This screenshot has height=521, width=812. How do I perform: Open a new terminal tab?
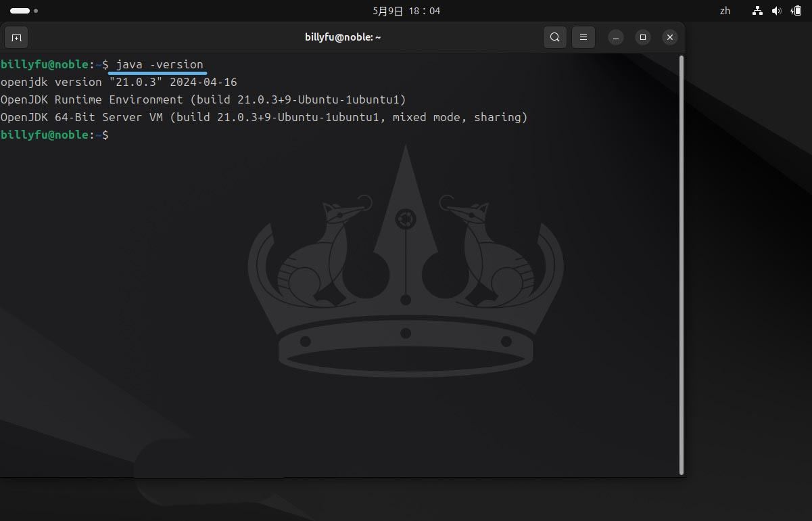pyautogui.click(x=16, y=37)
